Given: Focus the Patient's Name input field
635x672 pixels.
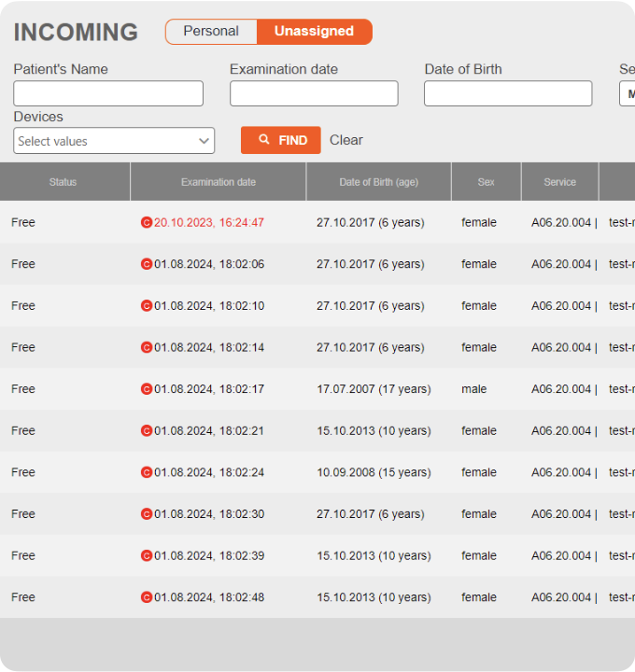Looking at the screenshot, I should pos(108,94).
